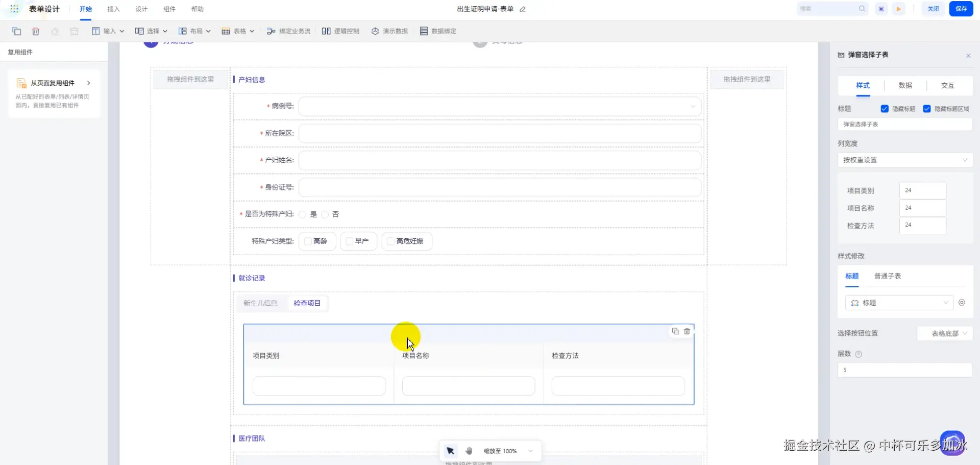This screenshot has height=465, width=980.
Task: Click the fullscreen focus icon button
Action: point(881,9)
